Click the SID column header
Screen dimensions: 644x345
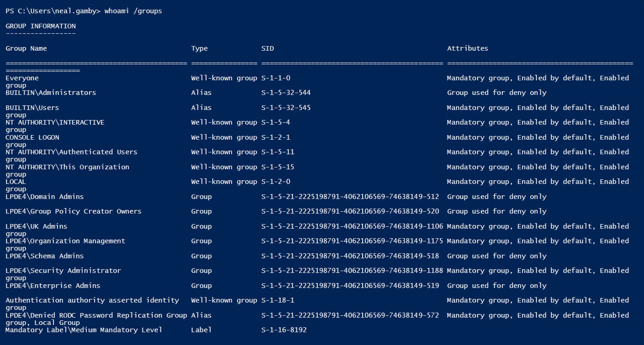[x=268, y=48]
